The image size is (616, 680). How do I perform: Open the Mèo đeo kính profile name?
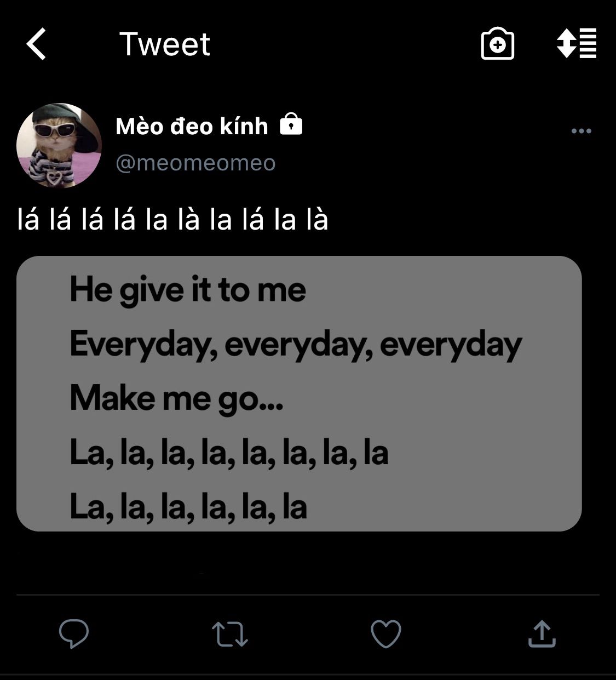point(192,127)
